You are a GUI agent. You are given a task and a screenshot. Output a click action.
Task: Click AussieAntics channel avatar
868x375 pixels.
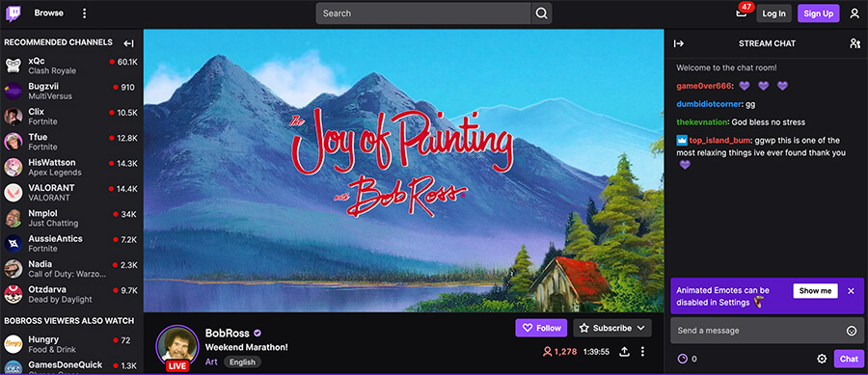tap(14, 243)
